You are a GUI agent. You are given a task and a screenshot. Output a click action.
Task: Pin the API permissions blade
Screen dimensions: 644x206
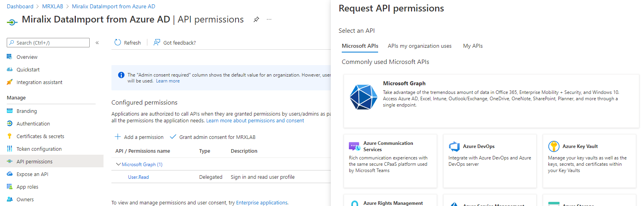pyautogui.click(x=256, y=19)
